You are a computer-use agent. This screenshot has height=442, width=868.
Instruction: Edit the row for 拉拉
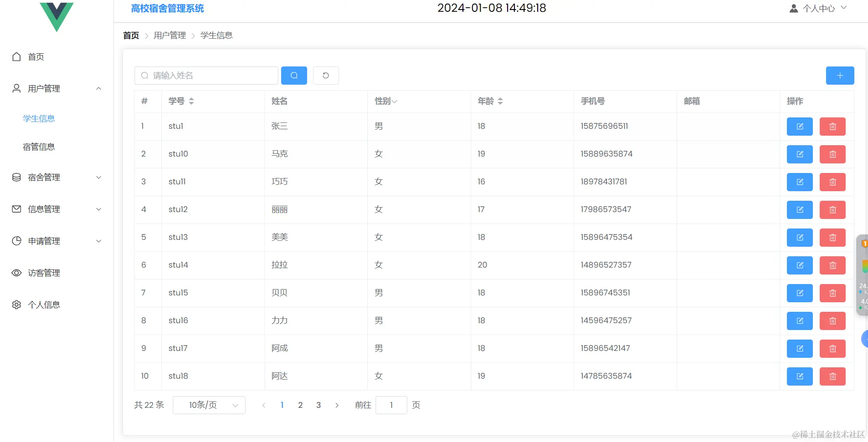click(800, 265)
